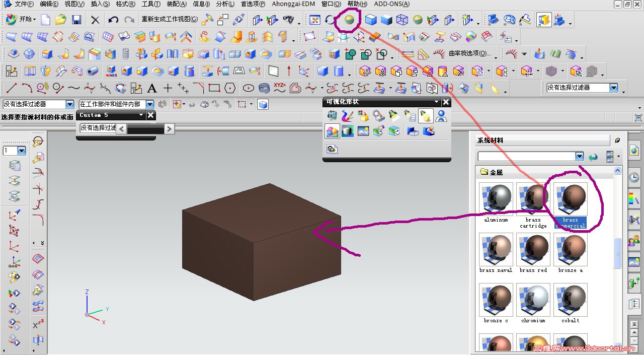Click the Start button

coord(21,20)
